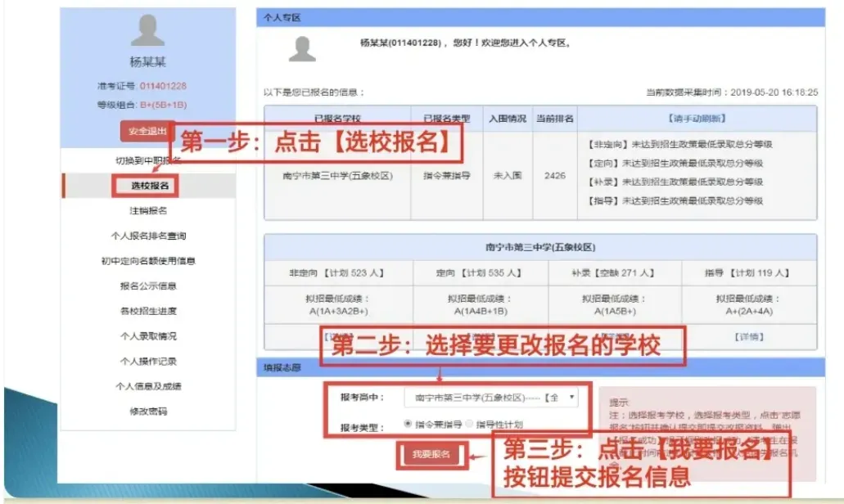Select the 指令兼指导 radio button
Viewport: 844px width, 504px height.
click(408, 424)
